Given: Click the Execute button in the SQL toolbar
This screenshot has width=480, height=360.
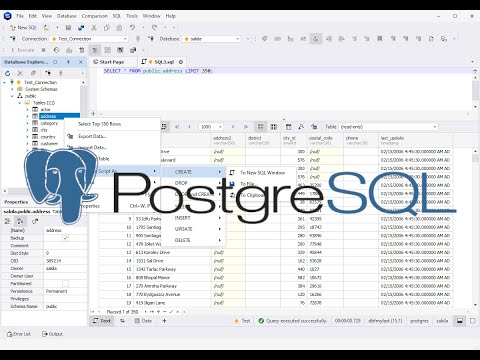Looking at the screenshot, I should pos(23,50).
